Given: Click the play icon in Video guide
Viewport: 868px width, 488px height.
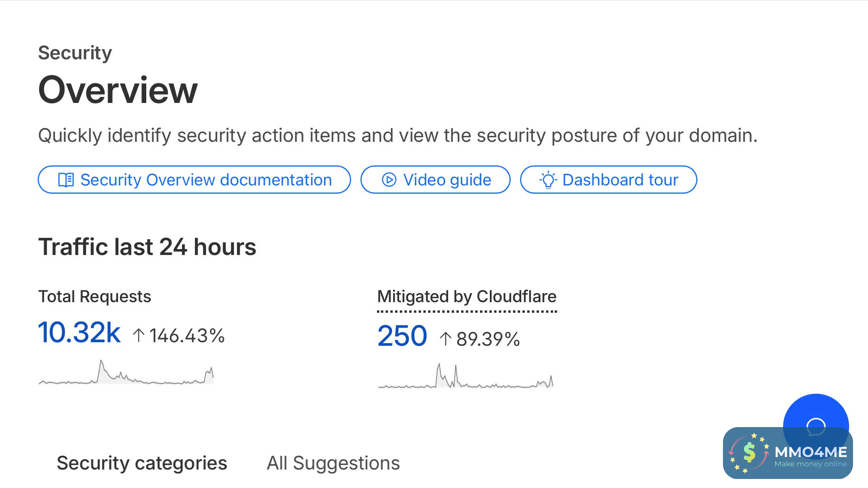Looking at the screenshot, I should tap(389, 180).
